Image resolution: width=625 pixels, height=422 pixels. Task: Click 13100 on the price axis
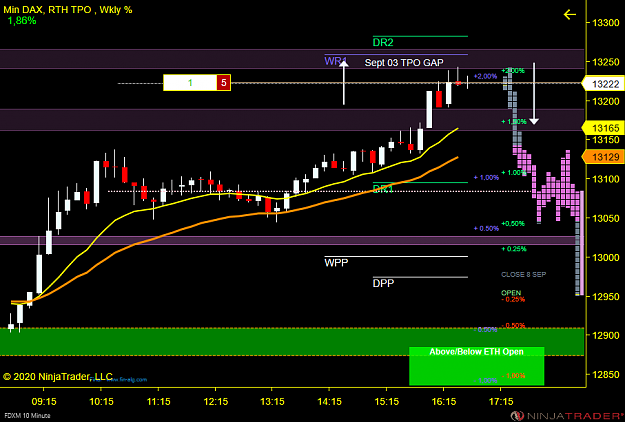(x=606, y=179)
